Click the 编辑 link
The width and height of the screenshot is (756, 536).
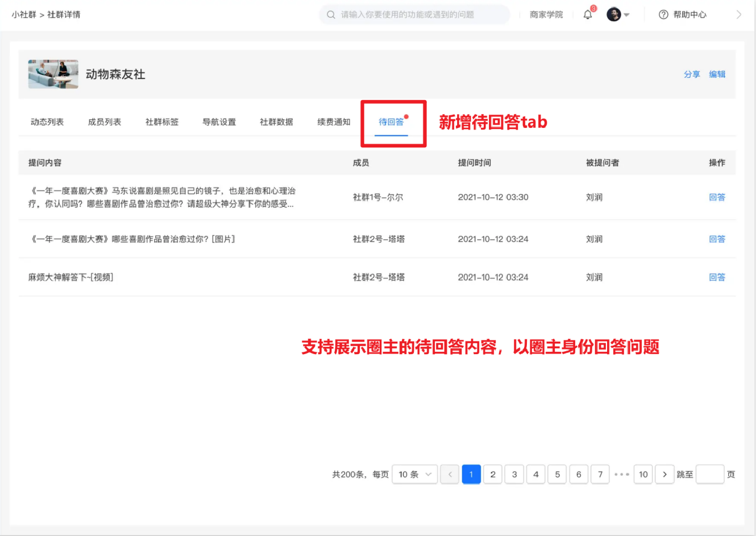tap(717, 74)
